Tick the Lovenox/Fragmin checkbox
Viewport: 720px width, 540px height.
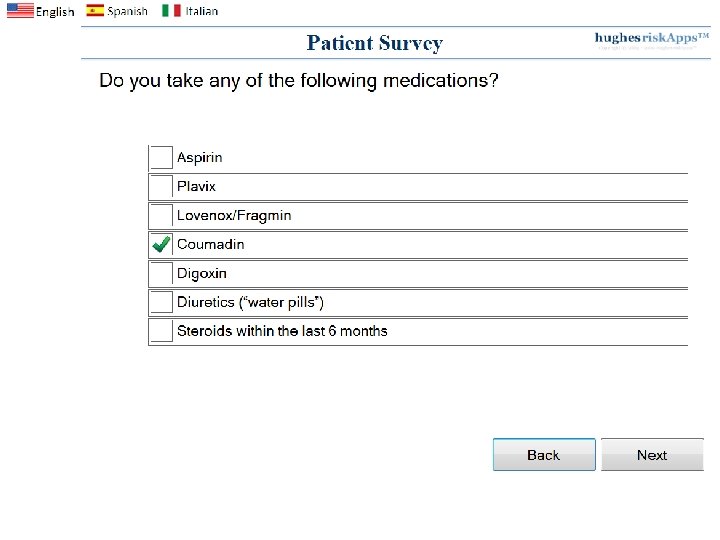pyautogui.click(x=161, y=216)
